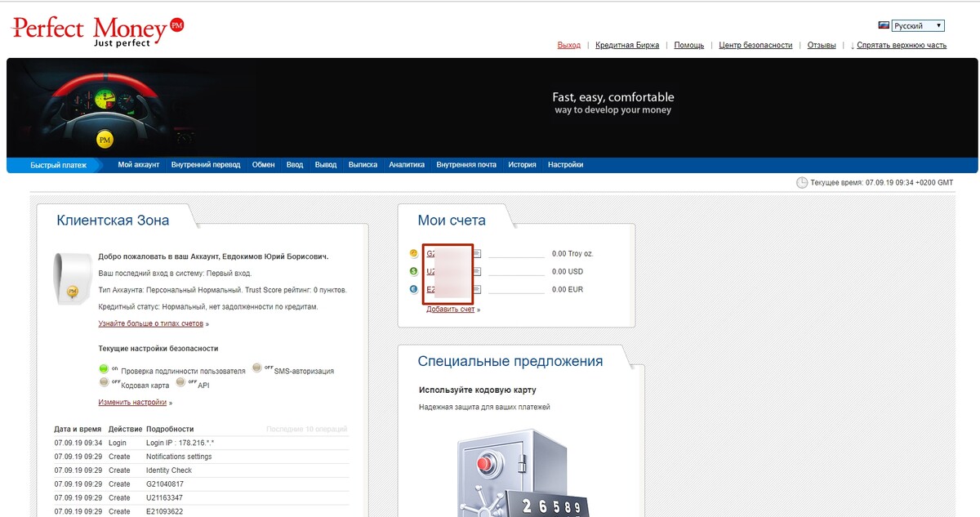Screen dimensions: 980x517
Task: Open the Кредитная Биржа link
Action: [627, 46]
